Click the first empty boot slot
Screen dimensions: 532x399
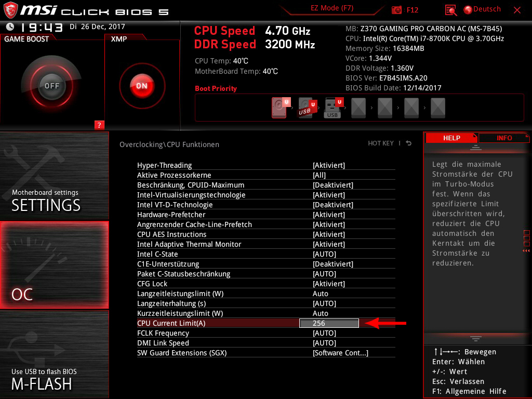tap(358, 108)
